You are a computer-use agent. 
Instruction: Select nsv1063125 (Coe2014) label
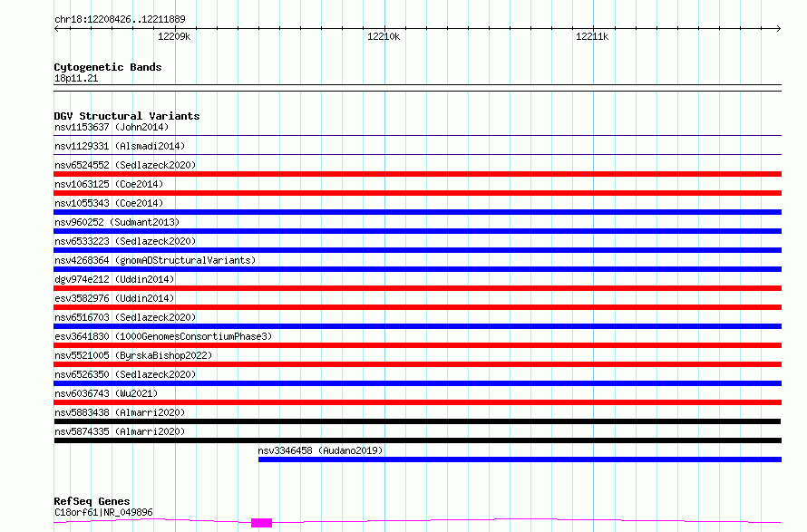pyautogui.click(x=109, y=184)
